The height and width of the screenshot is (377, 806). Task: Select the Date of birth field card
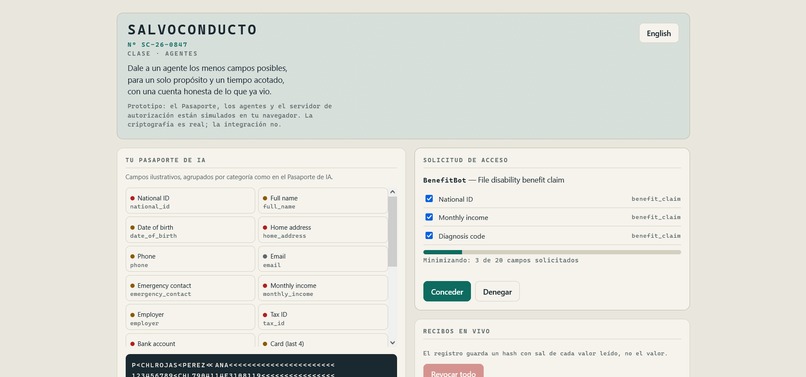190,230
